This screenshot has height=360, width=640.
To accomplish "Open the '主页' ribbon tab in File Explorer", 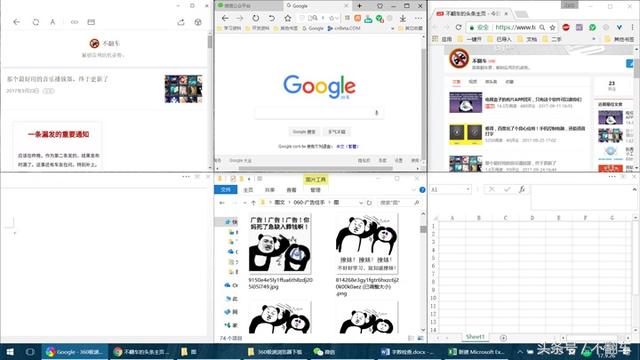I will point(248,190).
